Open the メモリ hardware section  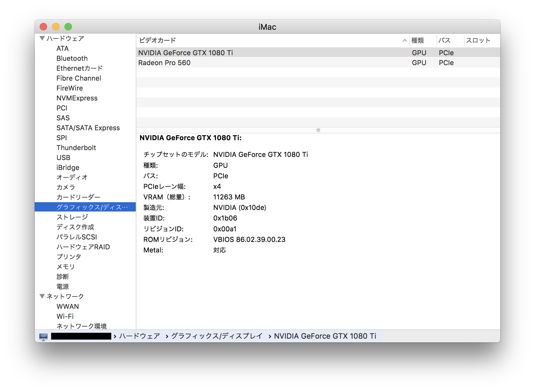[x=65, y=266]
